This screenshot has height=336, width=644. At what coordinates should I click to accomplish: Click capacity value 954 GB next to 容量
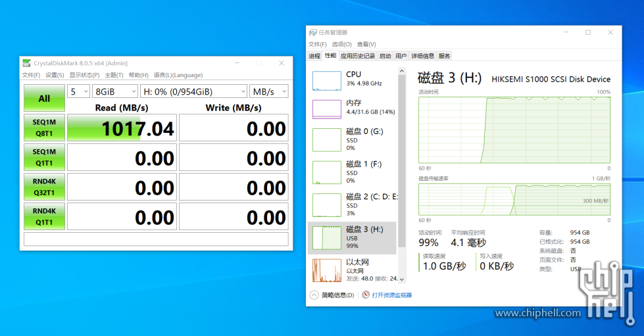point(580,233)
